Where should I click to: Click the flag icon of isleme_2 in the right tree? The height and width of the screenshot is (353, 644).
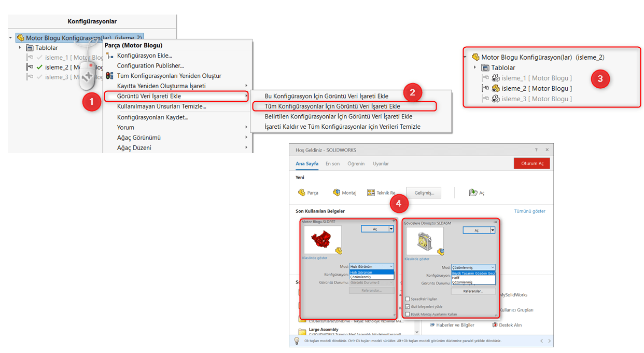tap(485, 88)
